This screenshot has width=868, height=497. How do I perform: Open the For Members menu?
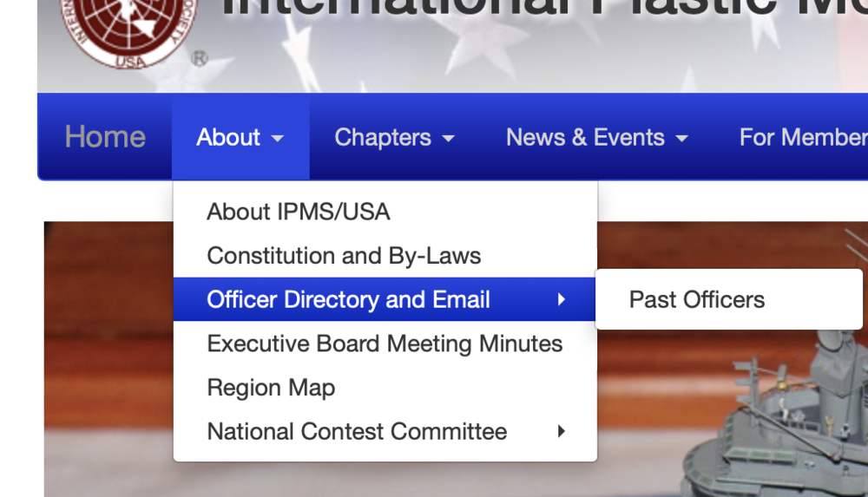pos(802,137)
